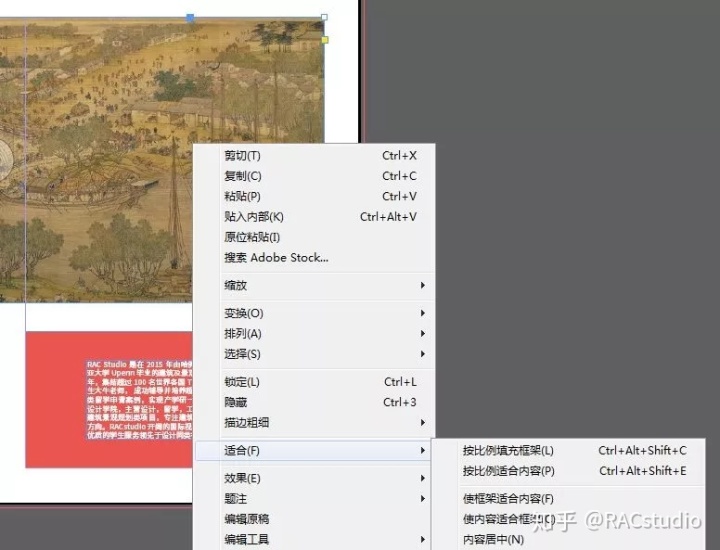Click the yellow corner-options square handle

pyautogui.click(x=325, y=40)
